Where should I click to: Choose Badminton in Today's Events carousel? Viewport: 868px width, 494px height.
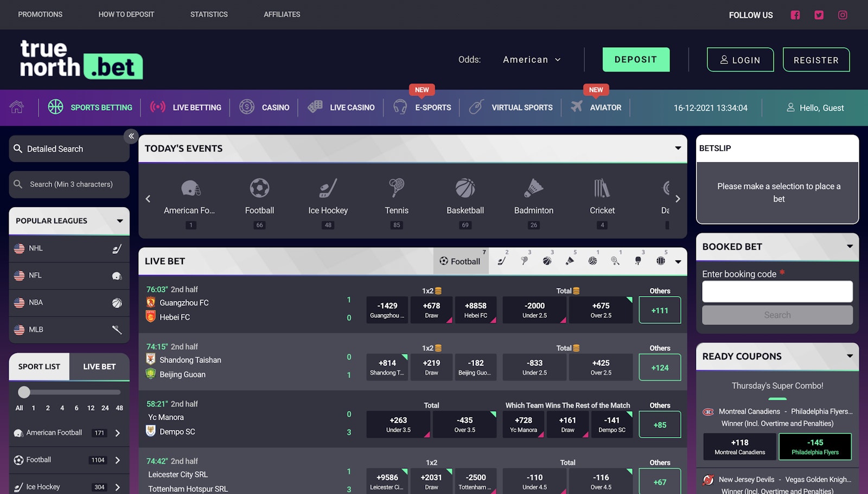[534, 189]
